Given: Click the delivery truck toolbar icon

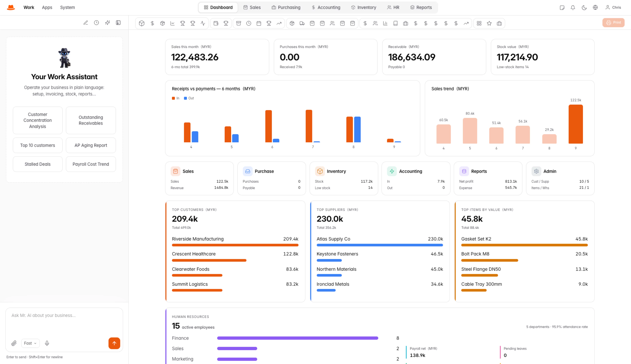Looking at the screenshot, I should (302, 23).
